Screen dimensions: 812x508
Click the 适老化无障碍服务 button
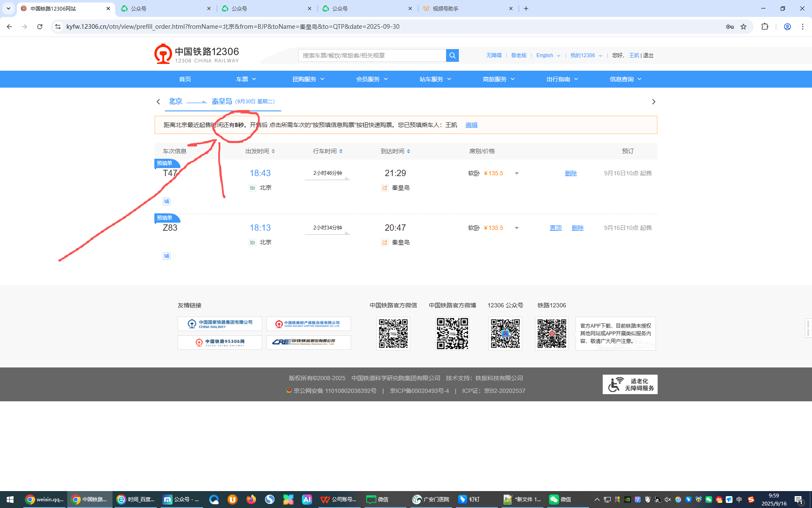tap(630, 384)
